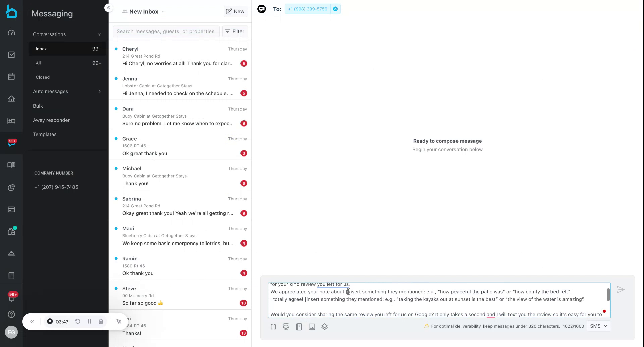644x347 pixels.
Task: Insert an image into the message
Action: 312,327
